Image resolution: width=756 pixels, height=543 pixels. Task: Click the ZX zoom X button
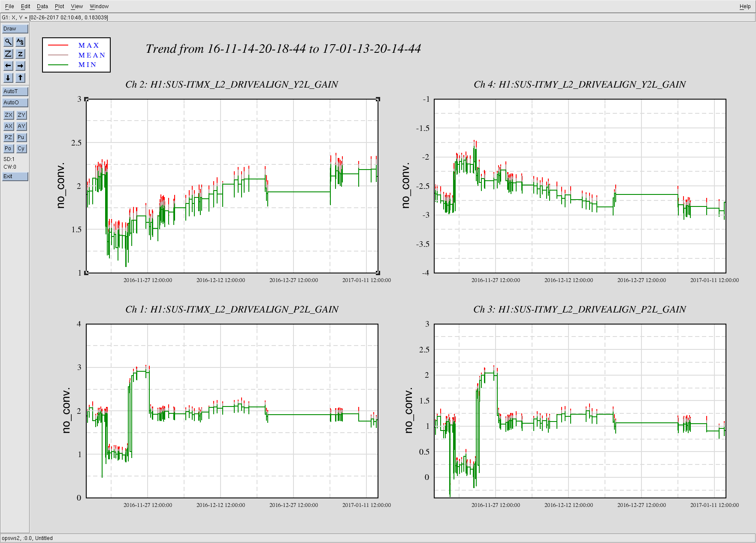[9, 115]
